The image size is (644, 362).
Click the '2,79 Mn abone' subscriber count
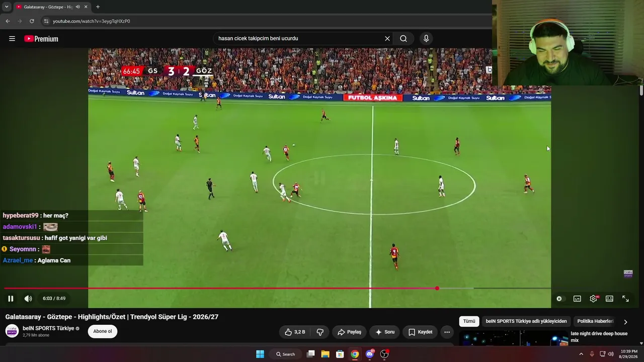(x=36, y=335)
